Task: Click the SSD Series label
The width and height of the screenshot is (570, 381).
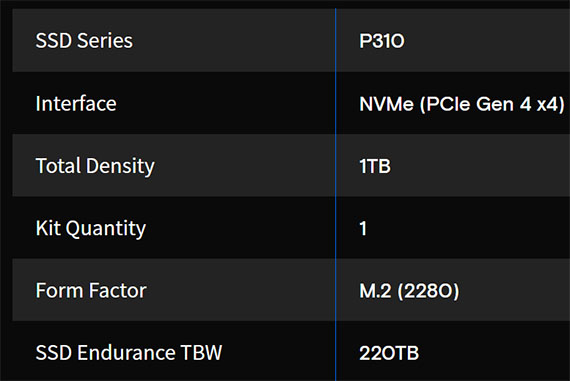Action: pos(84,40)
